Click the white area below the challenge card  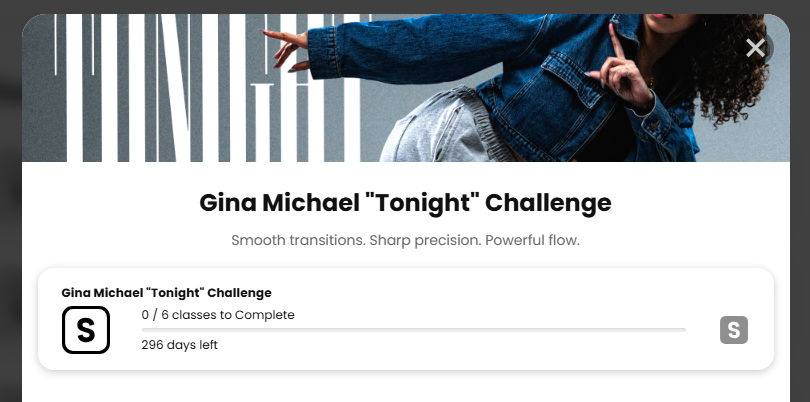405,388
